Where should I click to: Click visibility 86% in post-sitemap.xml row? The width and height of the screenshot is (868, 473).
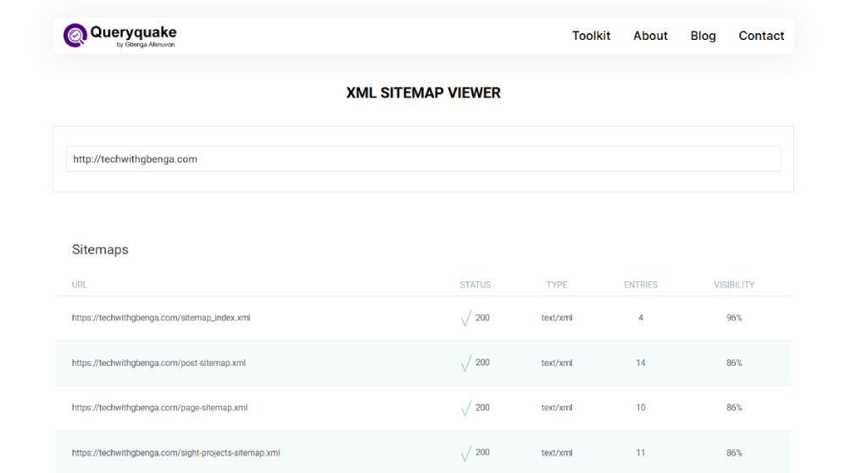pyautogui.click(x=734, y=363)
